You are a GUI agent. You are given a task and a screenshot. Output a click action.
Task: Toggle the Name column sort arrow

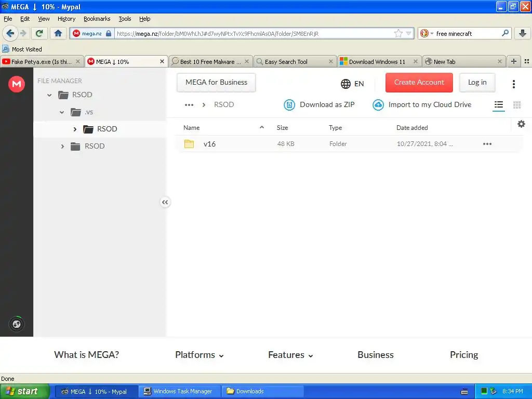[x=262, y=127]
